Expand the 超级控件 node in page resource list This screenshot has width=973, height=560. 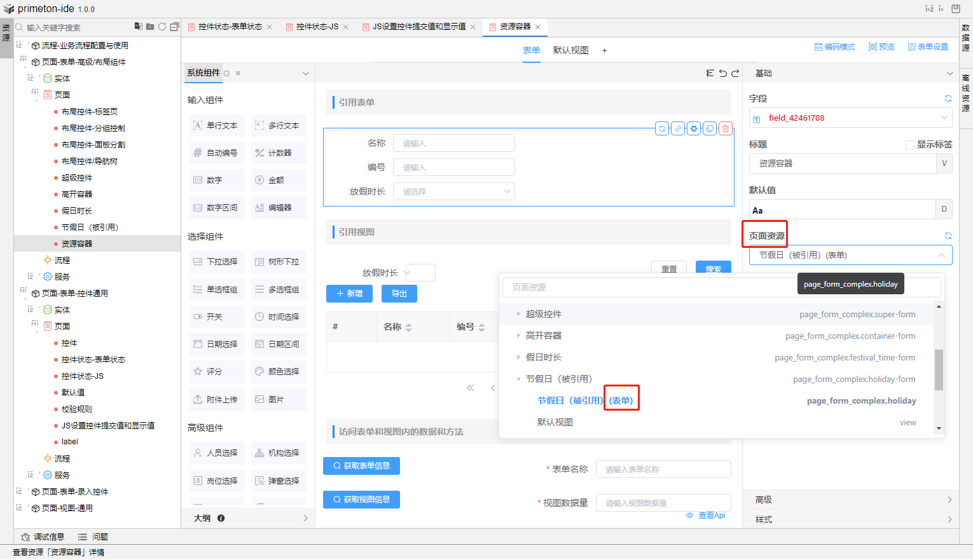coord(518,314)
